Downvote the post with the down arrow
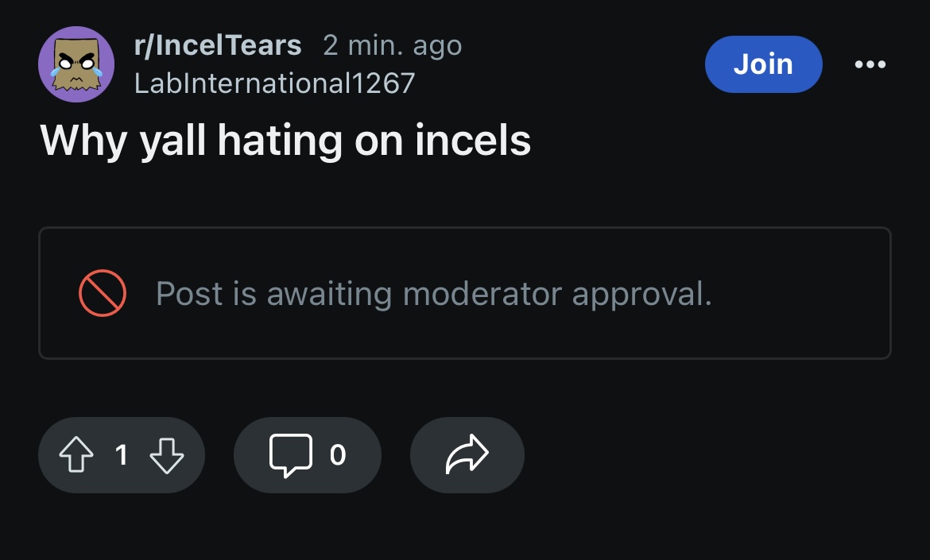The width and height of the screenshot is (930, 560). pyautogui.click(x=167, y=455)
